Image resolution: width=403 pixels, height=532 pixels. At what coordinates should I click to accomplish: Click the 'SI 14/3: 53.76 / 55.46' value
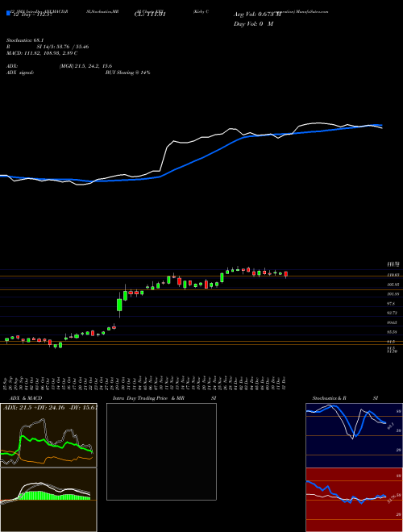click(x=63, y=47)
